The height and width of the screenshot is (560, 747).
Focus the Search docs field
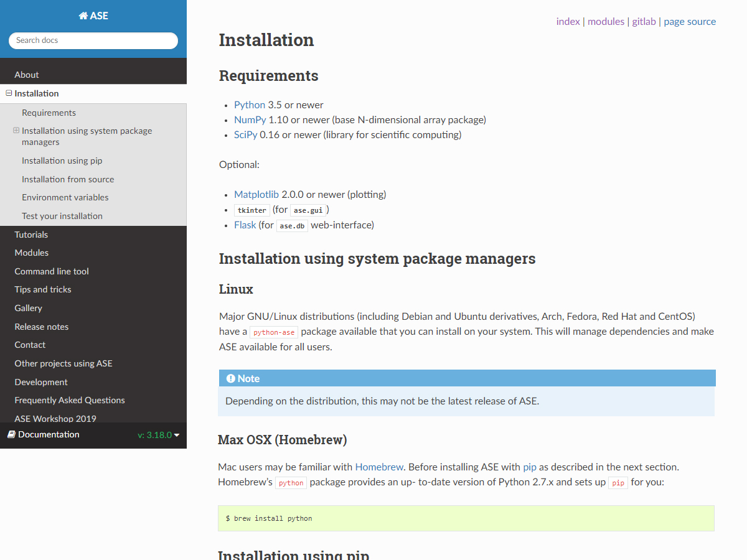point(93,40)
